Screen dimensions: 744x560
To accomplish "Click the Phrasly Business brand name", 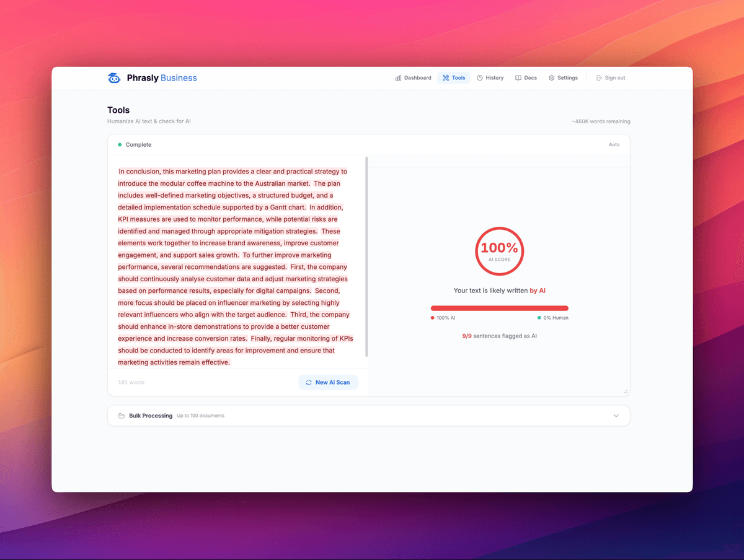I will point(162,78).
